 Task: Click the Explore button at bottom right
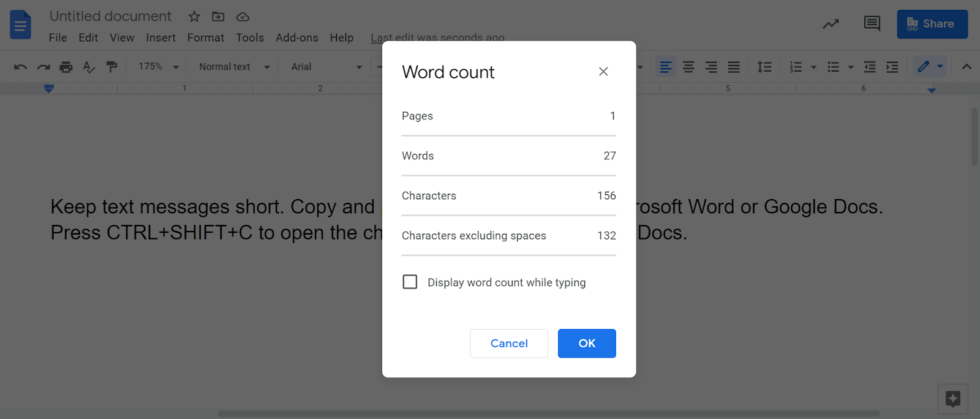(953, 399)
